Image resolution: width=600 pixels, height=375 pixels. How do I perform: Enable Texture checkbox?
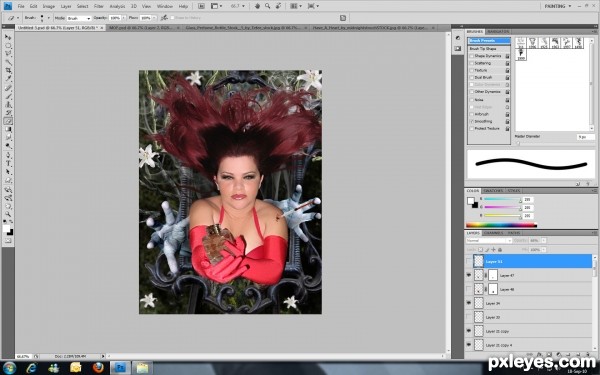472,70
